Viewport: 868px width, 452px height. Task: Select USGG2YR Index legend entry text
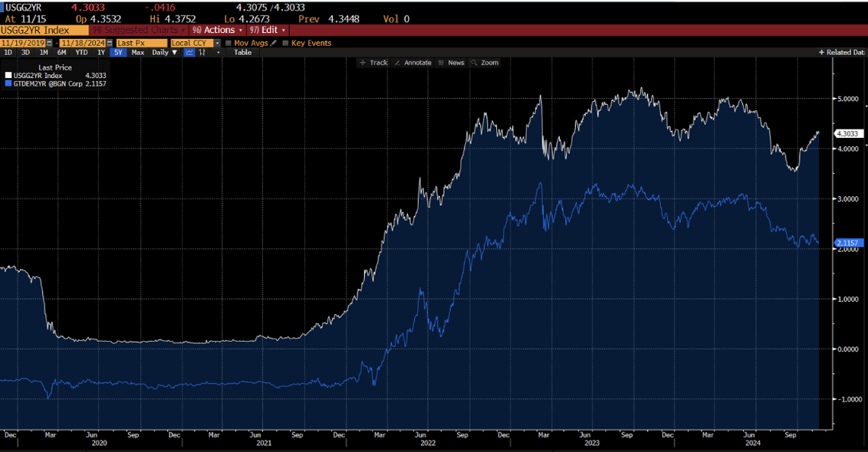(38, 76)
